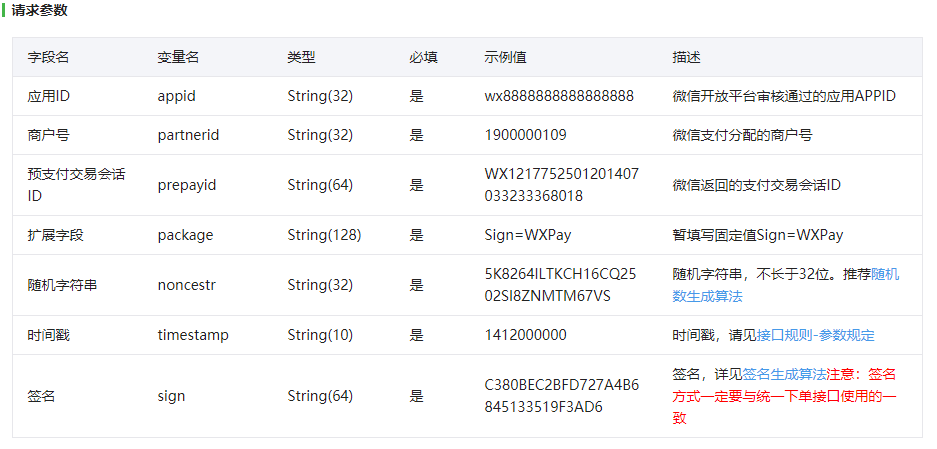Select the sign variable name

171,396
